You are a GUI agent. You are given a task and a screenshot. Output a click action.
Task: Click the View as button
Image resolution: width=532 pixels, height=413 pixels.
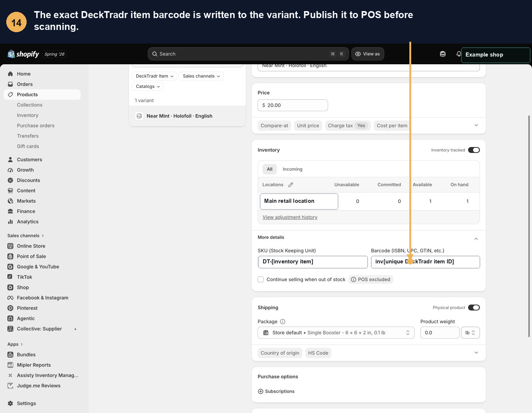pos(368,54)
